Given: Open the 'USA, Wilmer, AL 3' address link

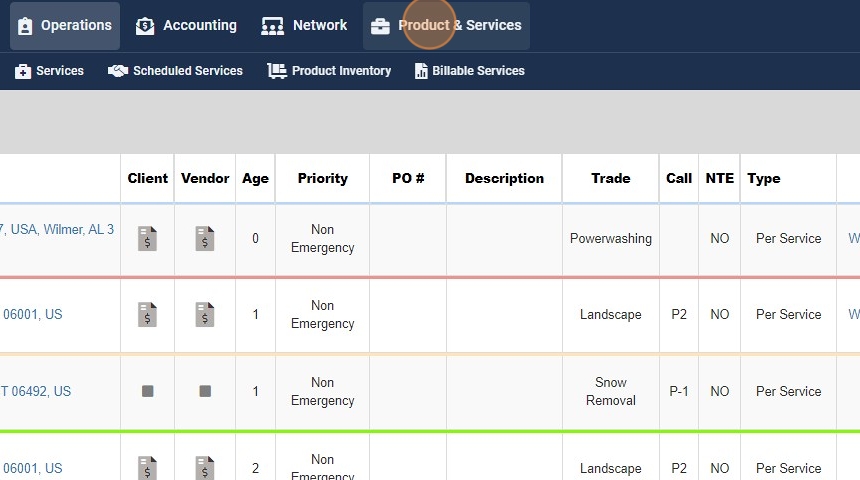Looking at the screenshot, I should [x=57, y=229].
